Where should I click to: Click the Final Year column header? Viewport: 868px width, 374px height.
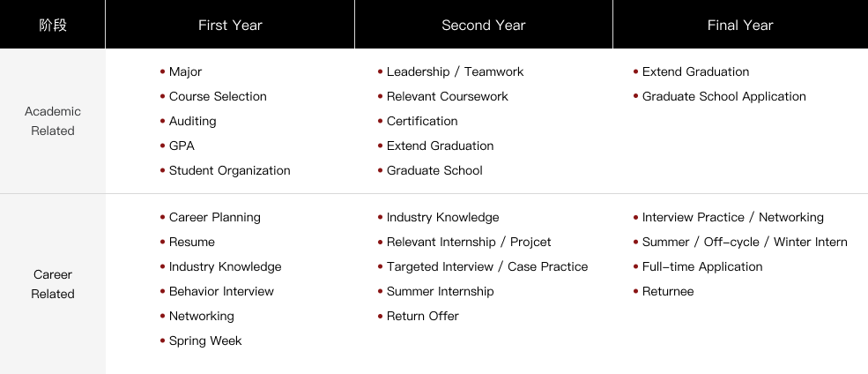[740, 25]
